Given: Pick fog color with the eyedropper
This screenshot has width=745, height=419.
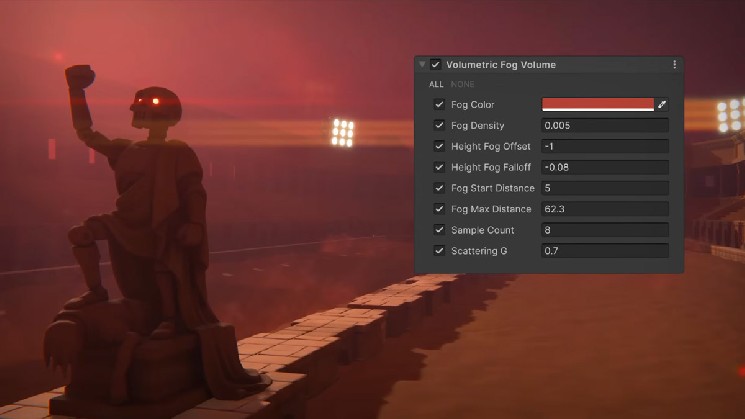Looking at the screenshot, I should pyautogui.click(x=662, y=105).
